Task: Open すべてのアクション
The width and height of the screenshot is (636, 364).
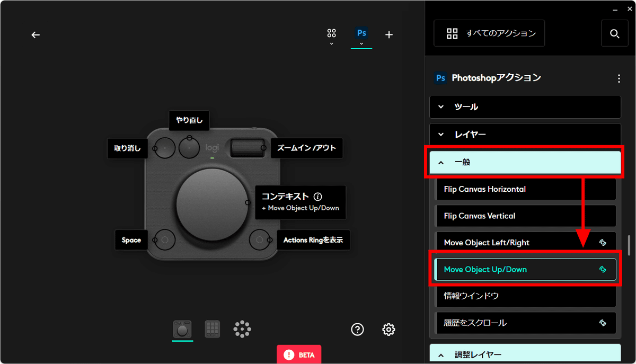Action: point(489,33)
